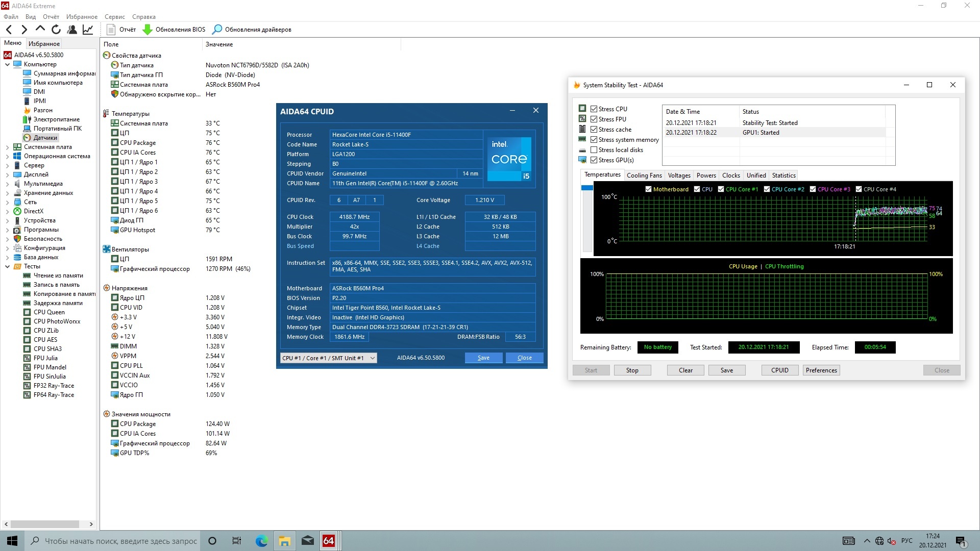Enable Stress local disks checkbox
980x551 pixels.
click(594, 150)
